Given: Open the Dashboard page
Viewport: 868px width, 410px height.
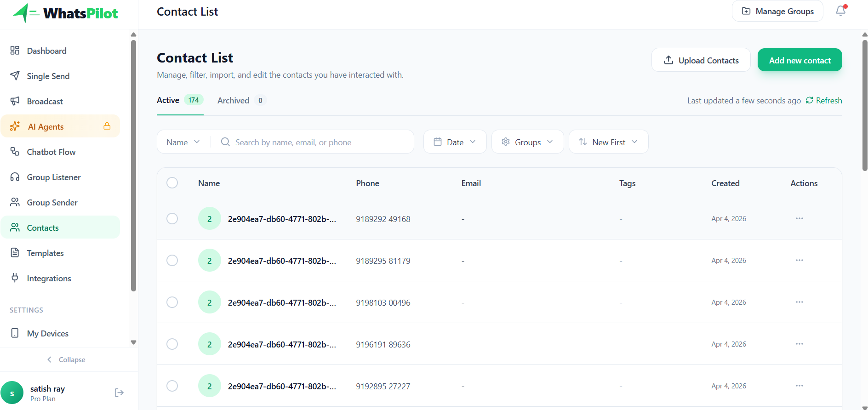Looking at the screenshot, I should coord(60,51).
